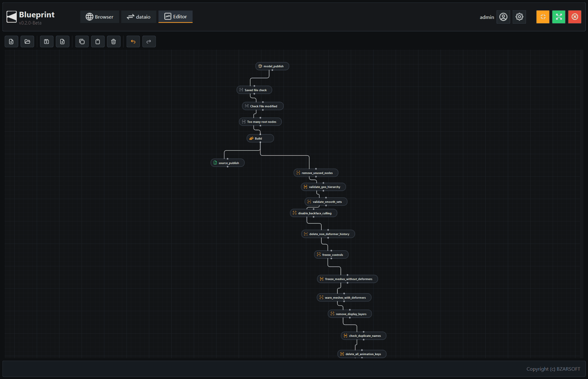Click the orange hammer icon on Build node
The width and height of the screenshot is (588, 379).
[252, 138]
